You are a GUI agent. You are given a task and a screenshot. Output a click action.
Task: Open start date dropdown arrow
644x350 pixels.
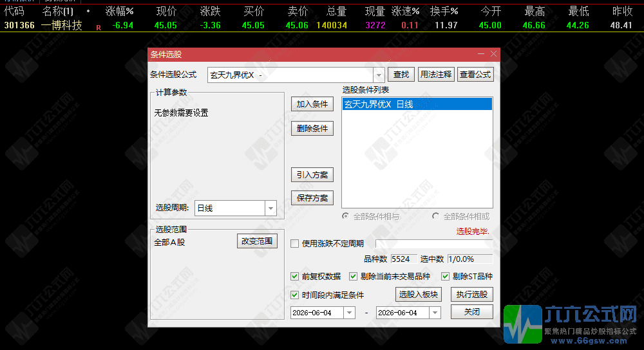tap(350, 313)
